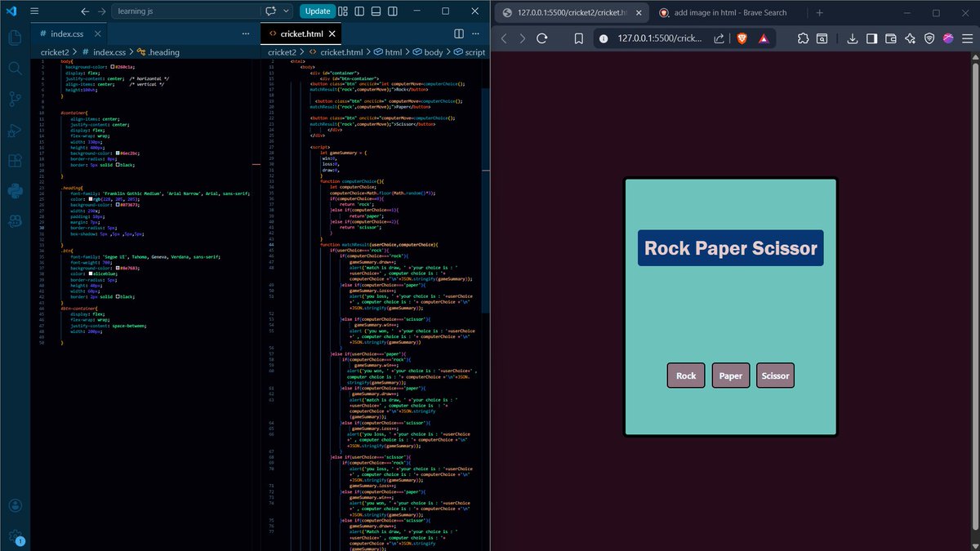Image resolution: width=980 pixels, height=551 pixels.
Task: Open the Search view in the VS Code sidebar
Action: click(15, 69)
